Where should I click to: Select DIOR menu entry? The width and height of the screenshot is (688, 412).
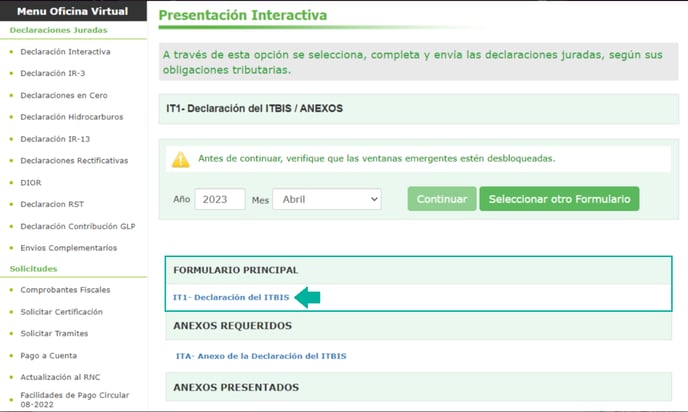(31, 183)
